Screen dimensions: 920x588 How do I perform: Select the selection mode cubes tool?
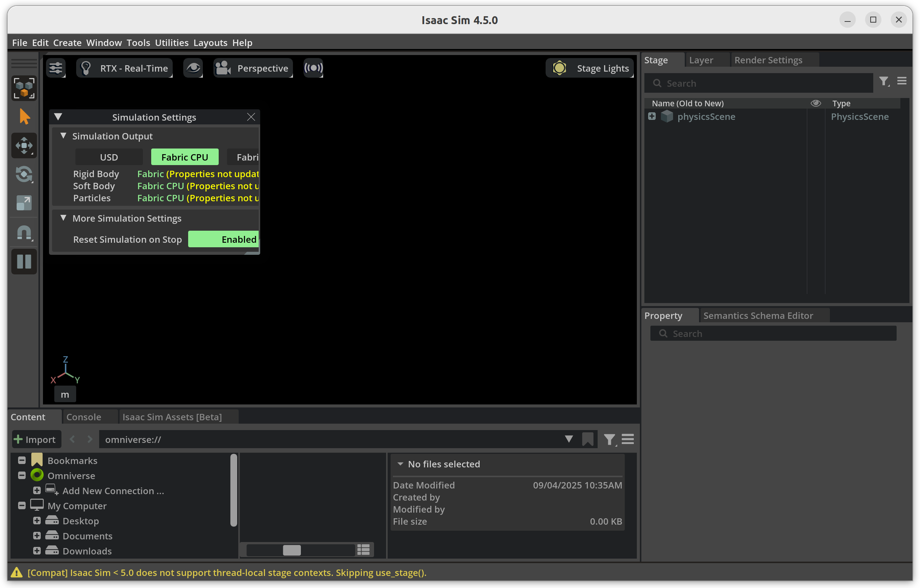coord(24,88)
